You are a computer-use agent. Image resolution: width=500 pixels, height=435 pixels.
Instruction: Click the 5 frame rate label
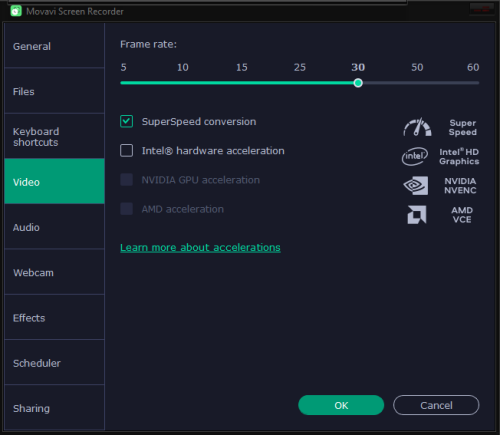(123, 67)
